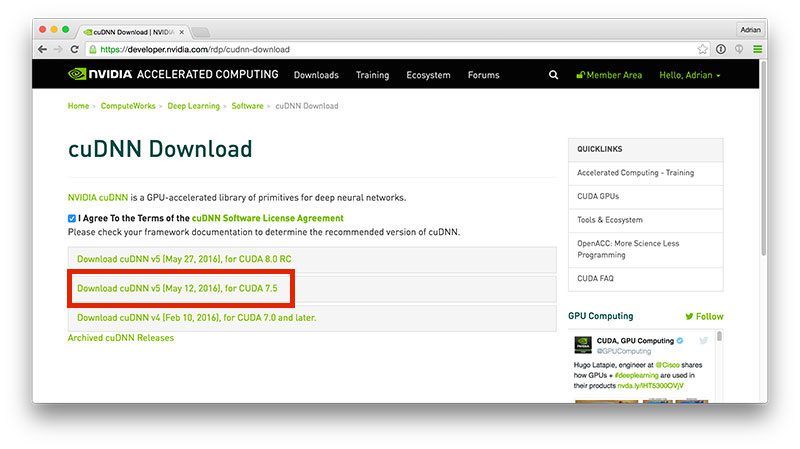Screen dimensions: 800x449
Task: Open a new browser tab
Action: point(201,32)
